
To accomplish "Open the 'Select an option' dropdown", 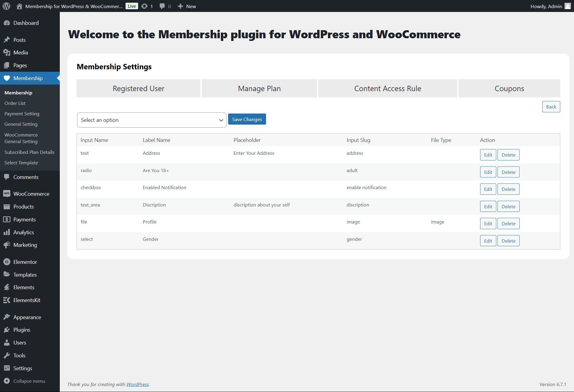I will 152,120.
